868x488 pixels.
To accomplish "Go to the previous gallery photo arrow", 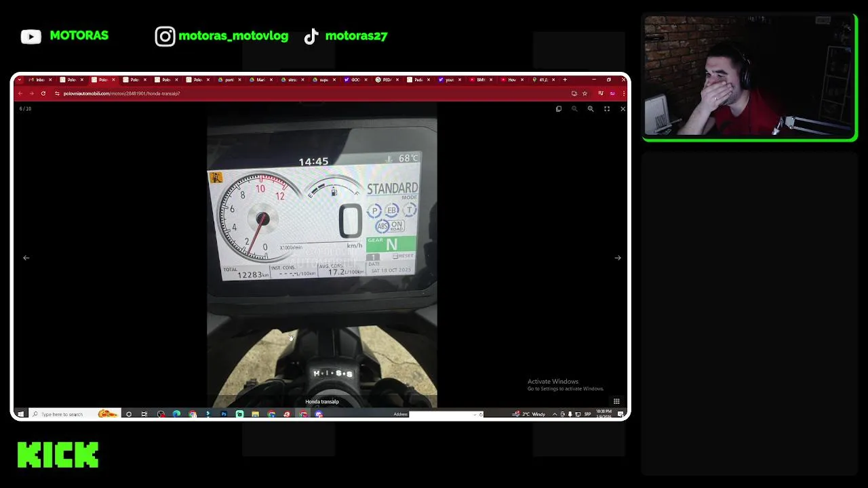I will coord(26,258).
